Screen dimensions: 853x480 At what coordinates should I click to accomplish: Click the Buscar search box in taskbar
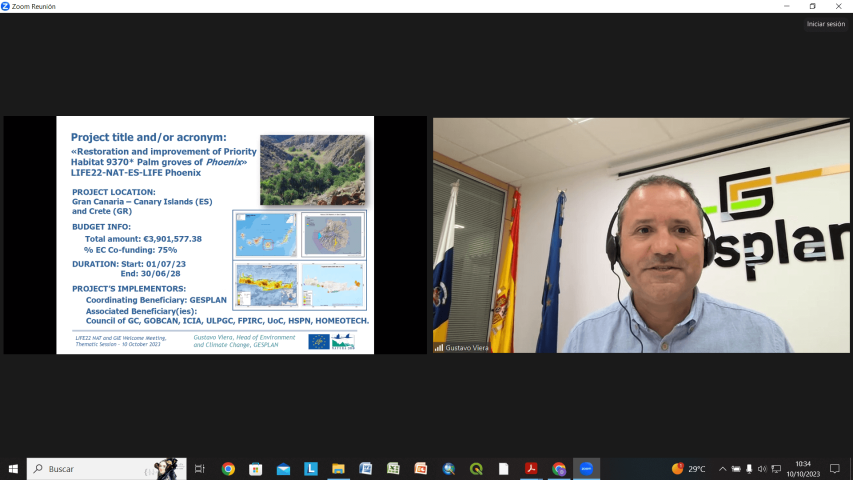click(x=107, y=469)
